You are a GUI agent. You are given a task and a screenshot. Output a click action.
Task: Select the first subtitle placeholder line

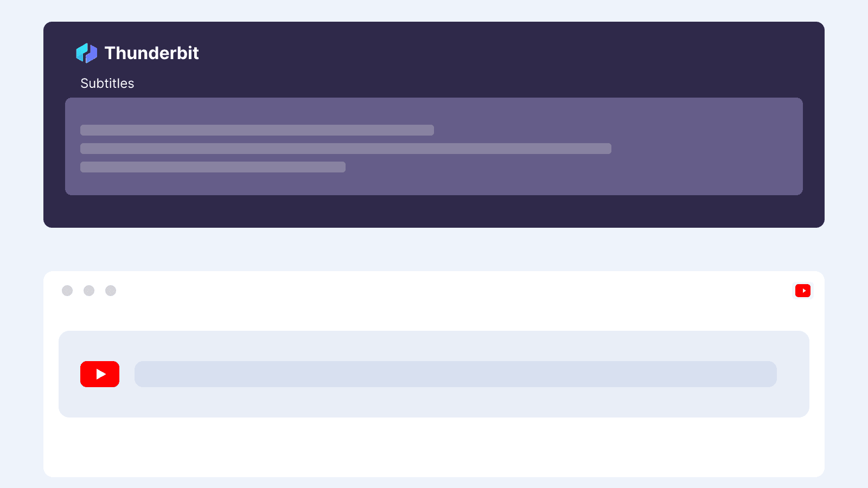pyautogui.click(x=257, y=130)
